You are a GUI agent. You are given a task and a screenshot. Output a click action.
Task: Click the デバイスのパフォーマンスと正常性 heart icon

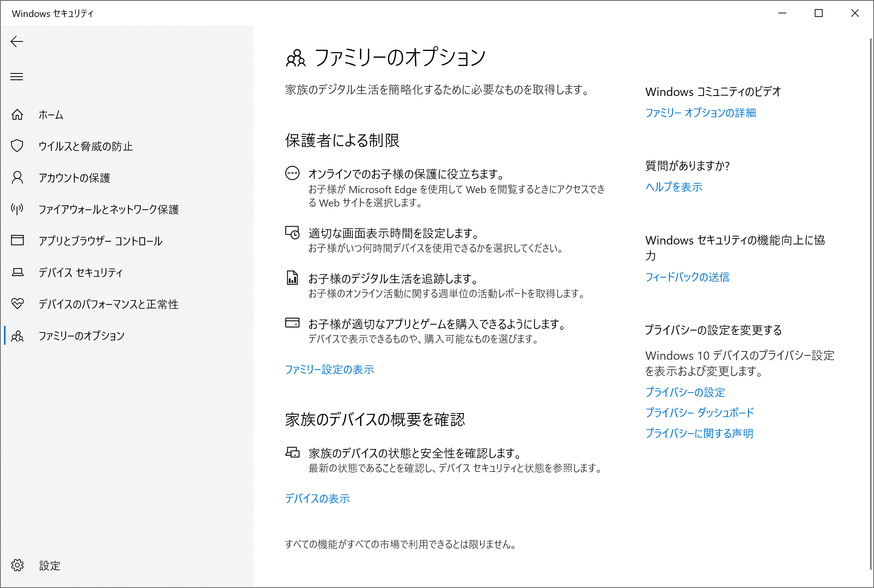pos(17,304)
